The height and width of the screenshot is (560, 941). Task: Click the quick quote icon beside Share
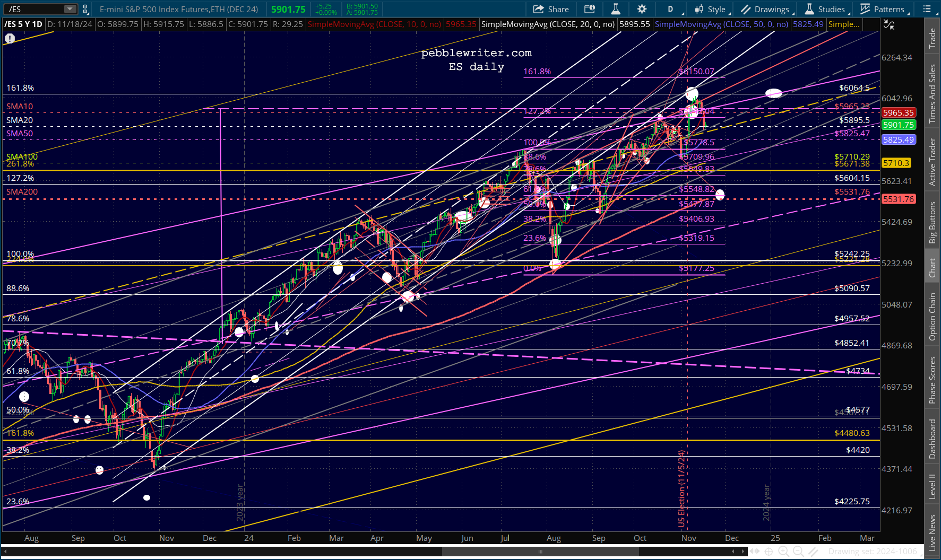click(590, 9)
